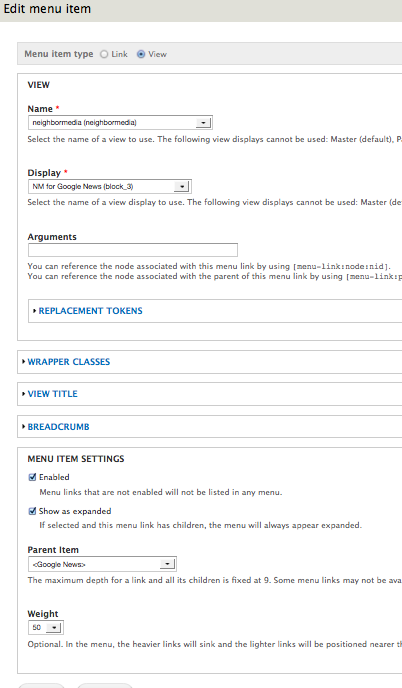
Task: Click the triangle beside Breadcrumb
Action: coord(23,427)
